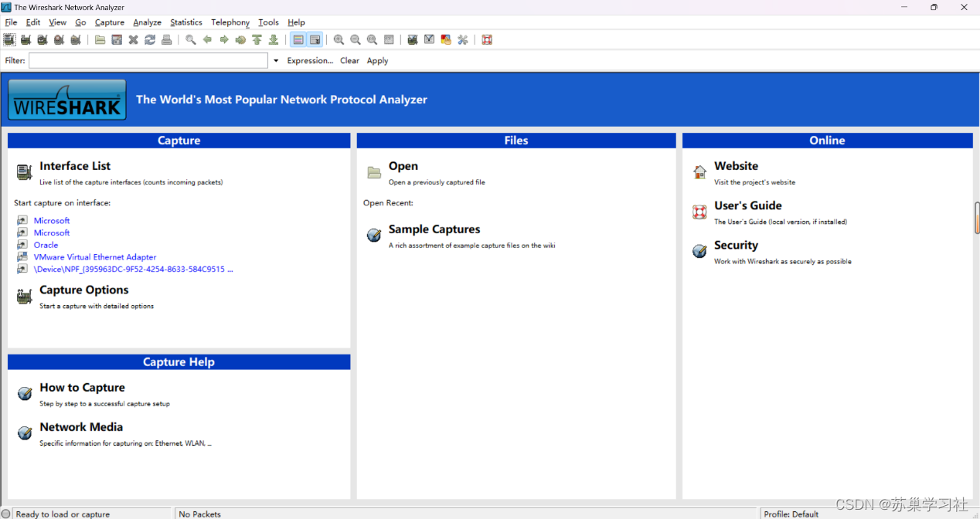The image size is (980, 519).
Task: Open the Analyze menu
Action: tap(148, 22)
